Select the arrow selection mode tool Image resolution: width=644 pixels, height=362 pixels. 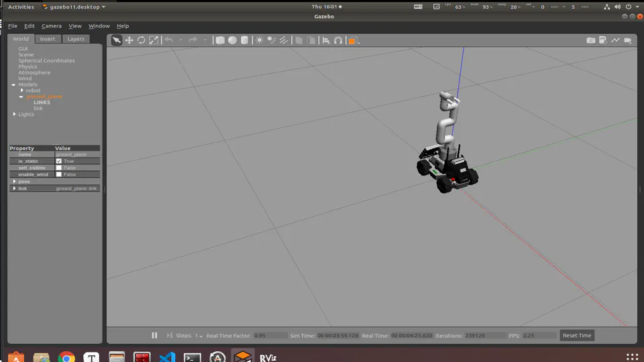tap(117, 40)
